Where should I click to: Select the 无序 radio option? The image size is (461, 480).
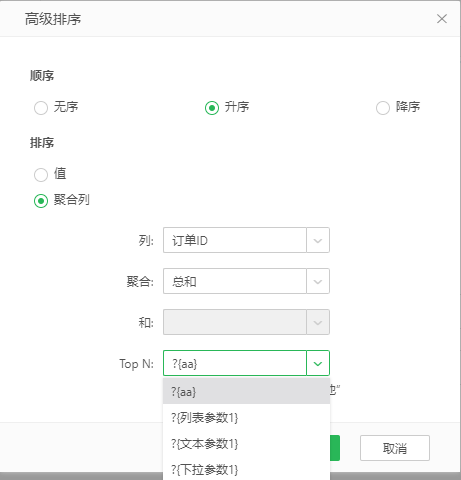click(x=41, y=108)
